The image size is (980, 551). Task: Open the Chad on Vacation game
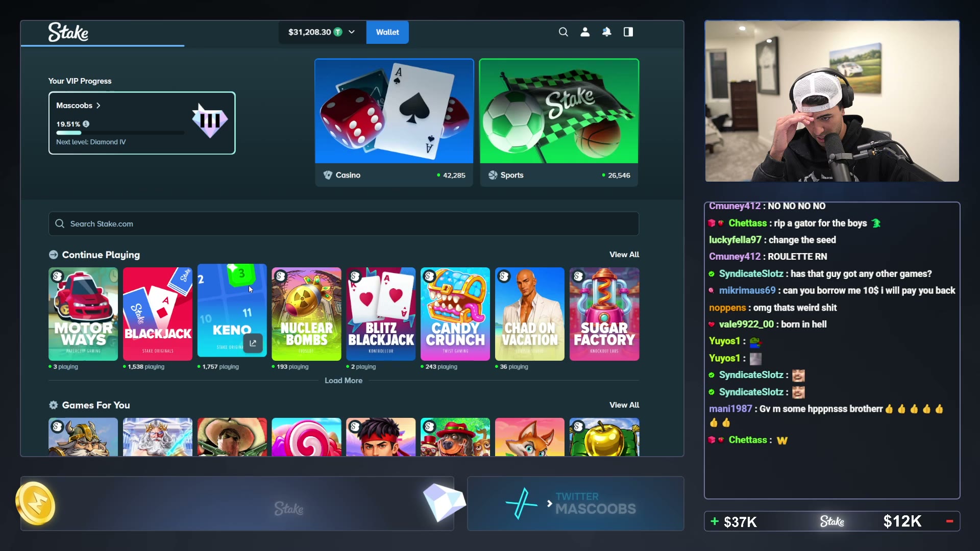(530, 314)
